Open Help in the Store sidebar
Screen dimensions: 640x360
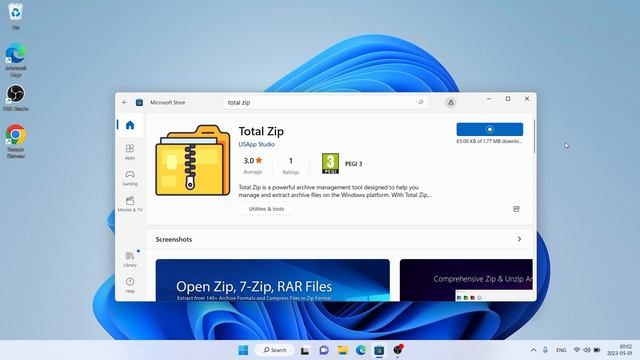click(x=130, y=285)
